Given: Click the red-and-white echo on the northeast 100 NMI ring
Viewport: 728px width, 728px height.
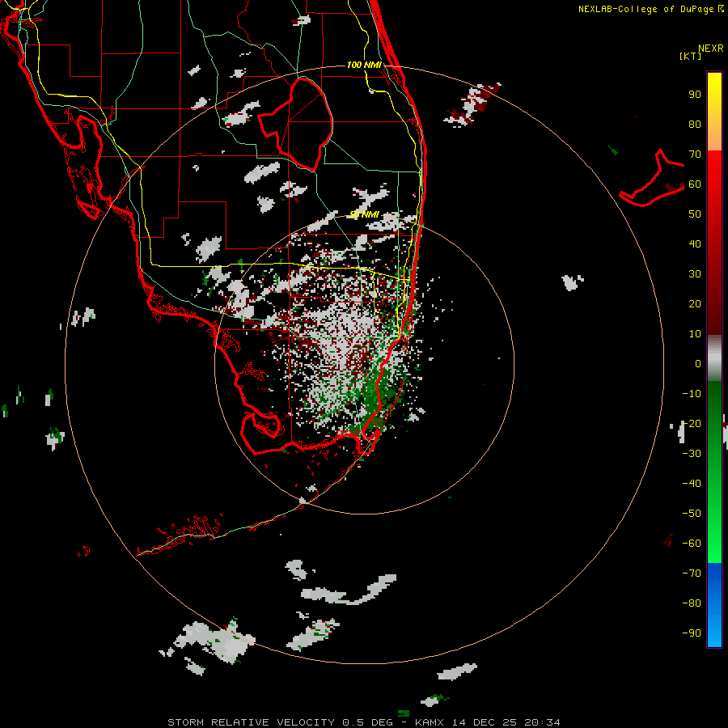Looking at the screenshot, I should pos(472,105).
